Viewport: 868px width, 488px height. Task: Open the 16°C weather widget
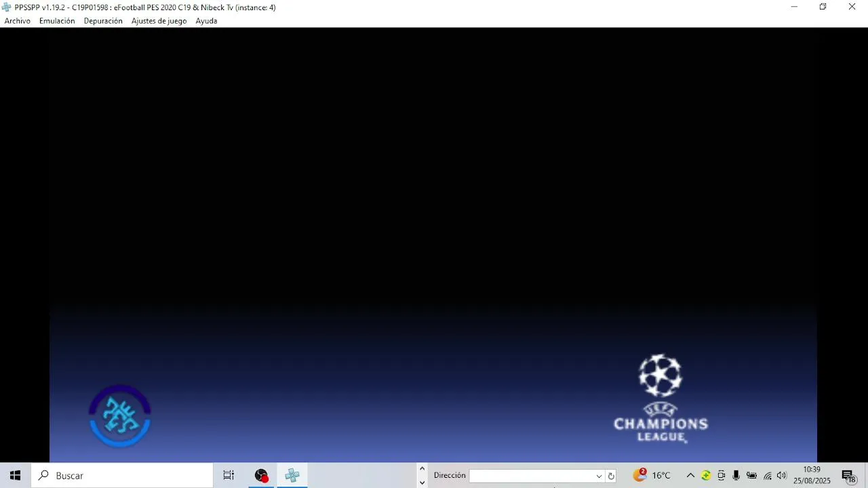(652, 476)
